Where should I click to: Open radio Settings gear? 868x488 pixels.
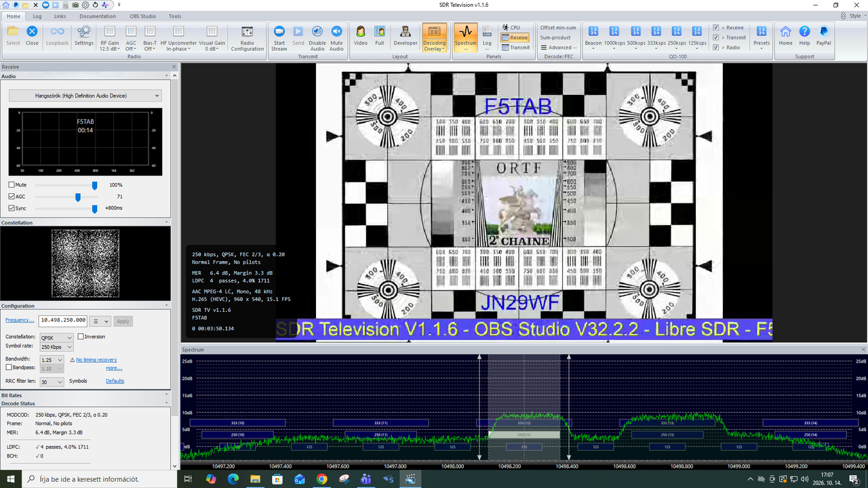pos(84,35)
